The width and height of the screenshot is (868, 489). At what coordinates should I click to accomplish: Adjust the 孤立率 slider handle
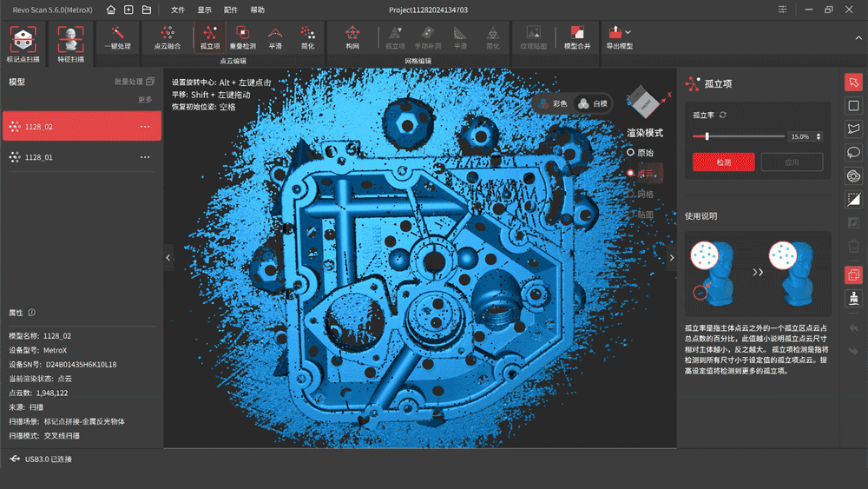(707, 136)
